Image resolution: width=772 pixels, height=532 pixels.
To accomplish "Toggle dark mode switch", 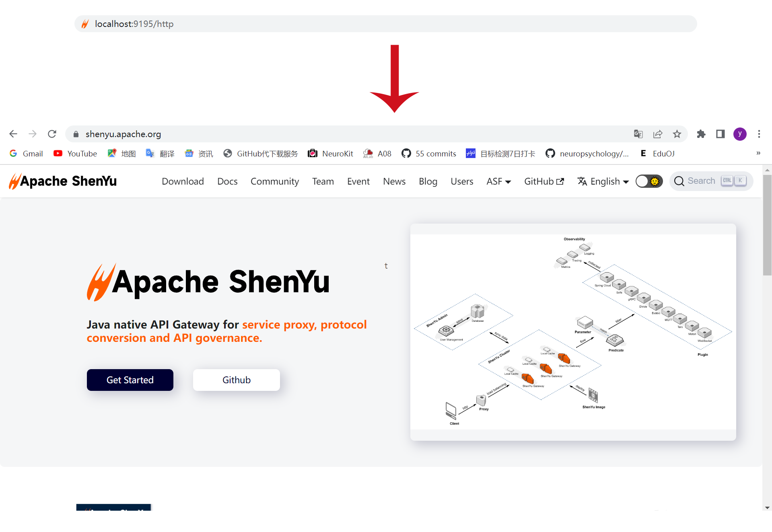I will pyautogui.click(x=649, y=181).
